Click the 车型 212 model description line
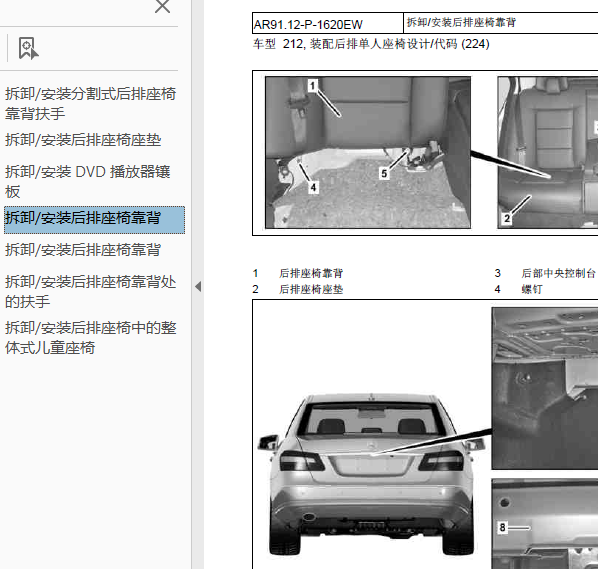The height and width of the screenshot is (569, 598). 371,44
